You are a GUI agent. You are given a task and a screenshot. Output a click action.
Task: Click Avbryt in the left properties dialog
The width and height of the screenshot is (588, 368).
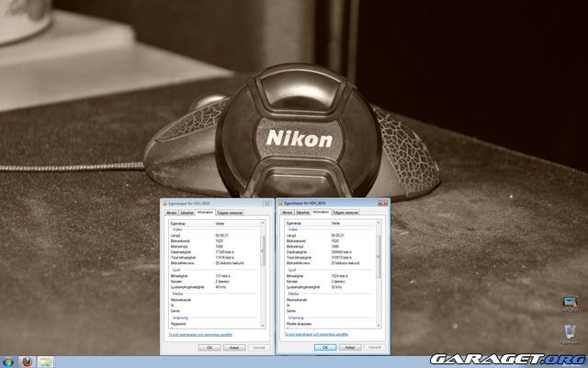click(233, 347)
